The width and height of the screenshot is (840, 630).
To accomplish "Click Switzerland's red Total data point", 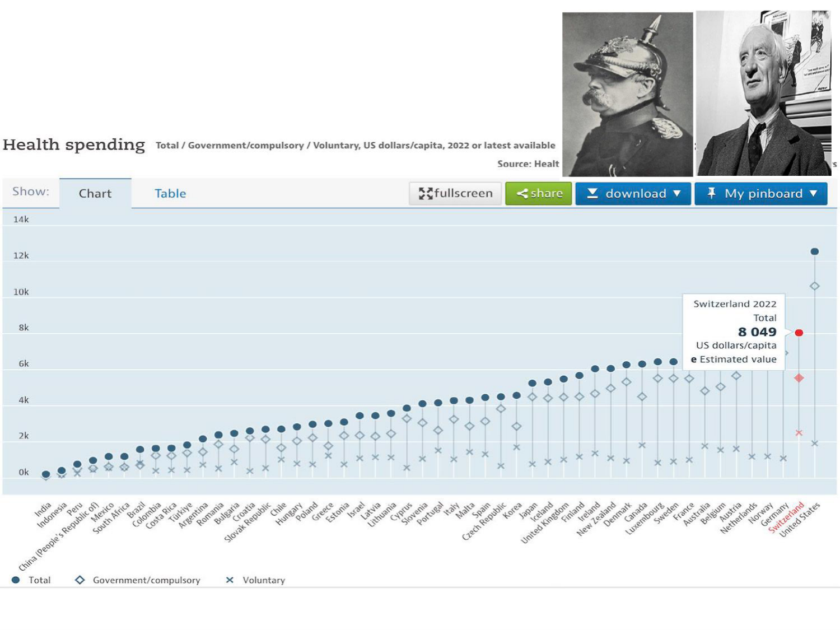I will (799, 333).
